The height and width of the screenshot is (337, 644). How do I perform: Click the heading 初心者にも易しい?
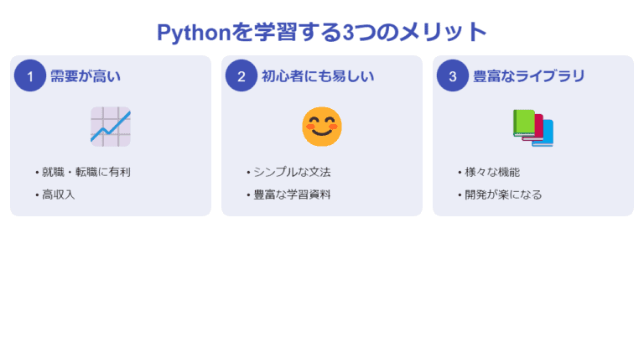pos(318,76)
